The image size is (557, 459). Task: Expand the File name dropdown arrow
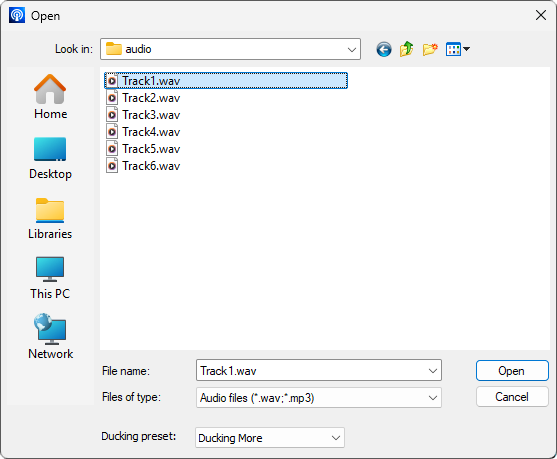pyautogui.click(x=433, y=371)
